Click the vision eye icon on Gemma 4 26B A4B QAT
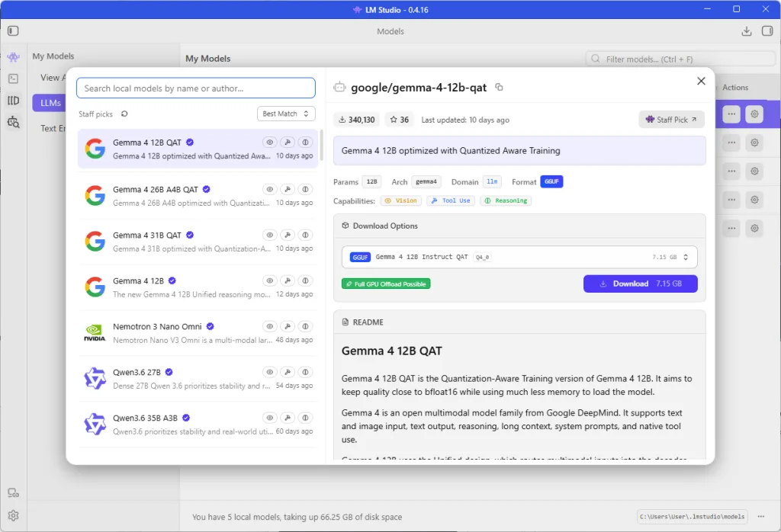 pyautogui.click(x=269, y=189)
